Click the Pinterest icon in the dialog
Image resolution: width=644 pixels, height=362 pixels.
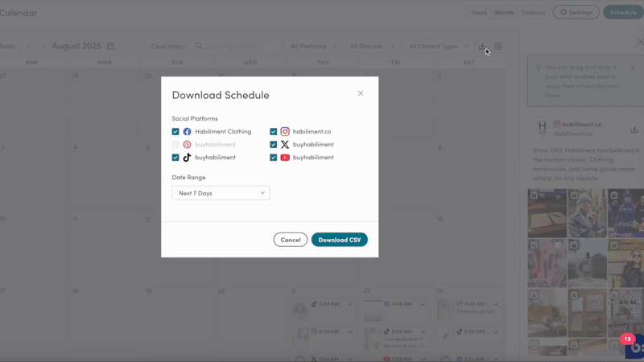(x=187, y=145)
